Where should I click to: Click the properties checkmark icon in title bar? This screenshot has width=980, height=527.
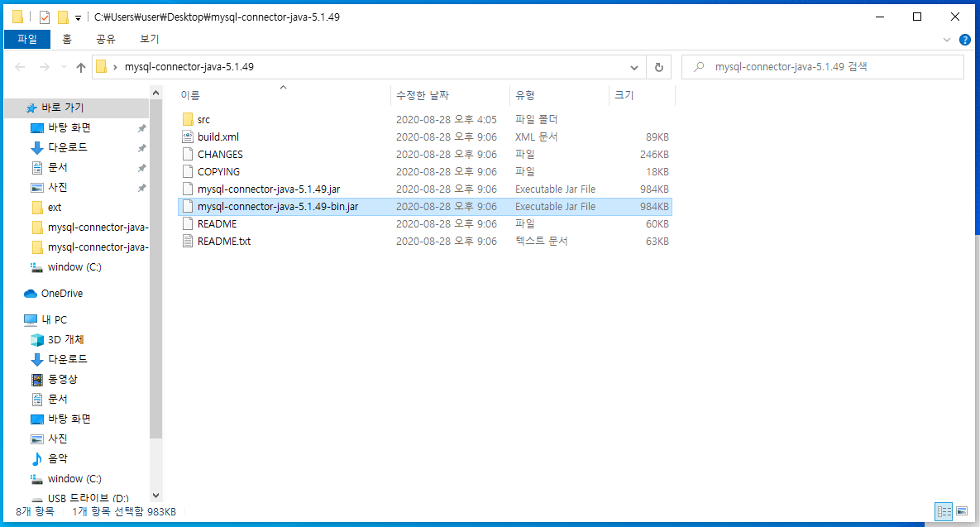45,17
